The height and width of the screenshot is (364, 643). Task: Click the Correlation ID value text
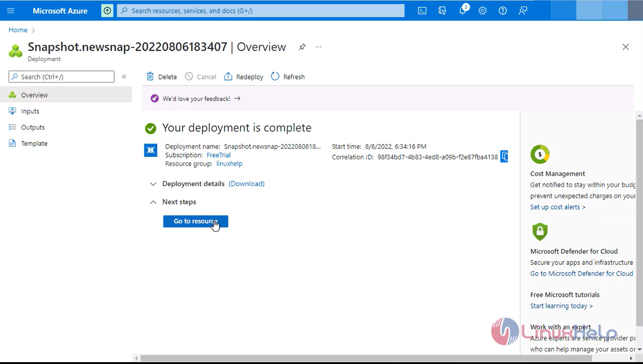tap(437, 157)
